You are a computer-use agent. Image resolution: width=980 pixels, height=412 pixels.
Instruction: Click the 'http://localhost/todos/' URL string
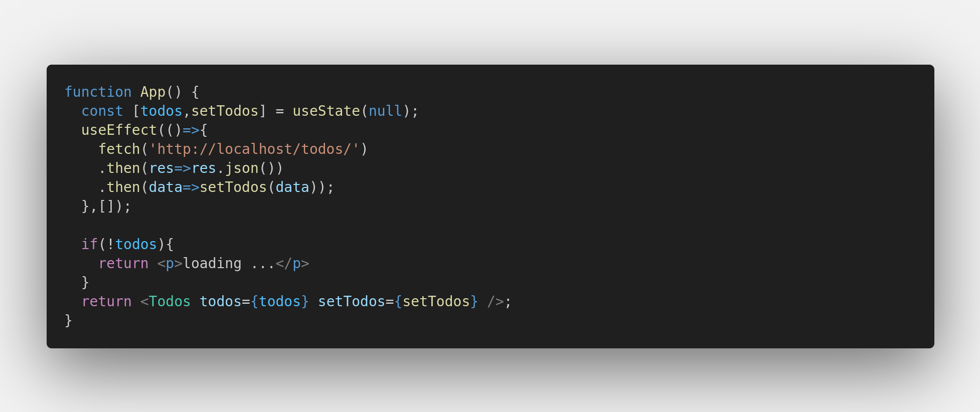pyautogui.click(x=254, y=149)
